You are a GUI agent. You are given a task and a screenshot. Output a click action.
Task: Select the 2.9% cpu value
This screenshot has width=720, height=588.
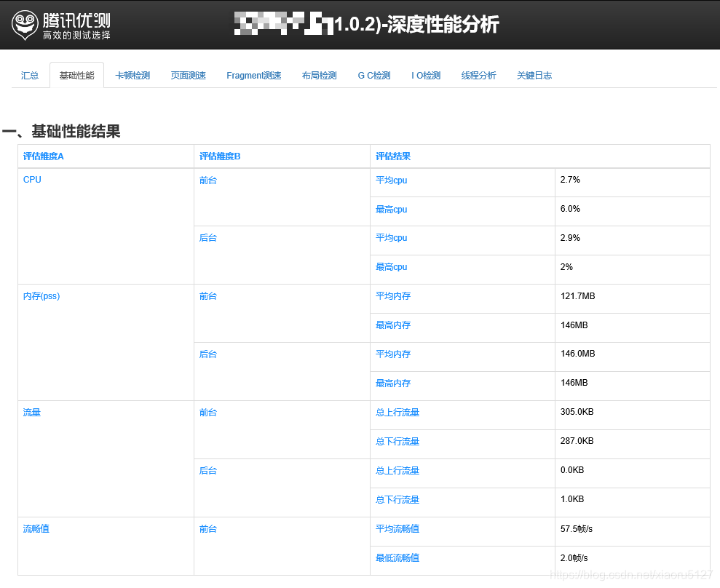pos(570,238)
